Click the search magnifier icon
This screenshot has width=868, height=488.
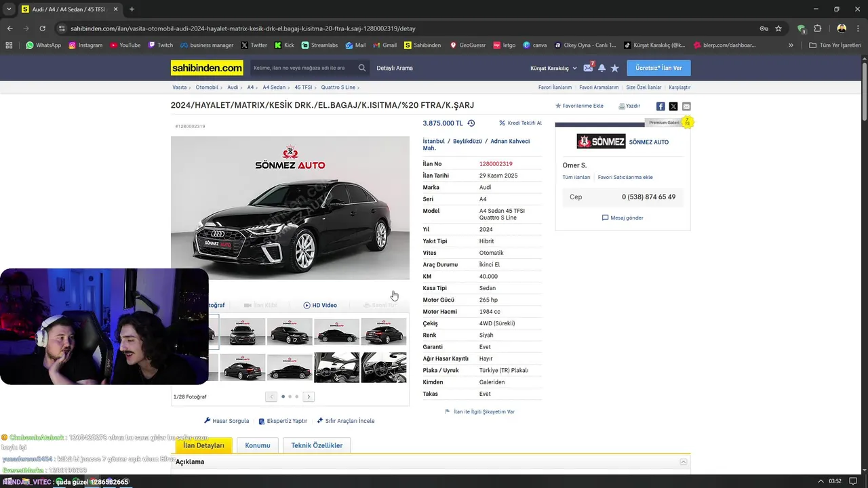(x=362, y=68)
